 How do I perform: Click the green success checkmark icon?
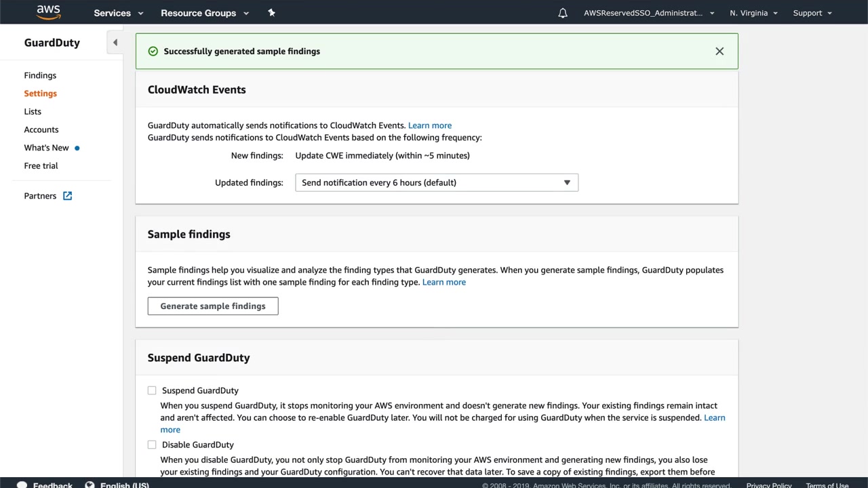[153, 52]
